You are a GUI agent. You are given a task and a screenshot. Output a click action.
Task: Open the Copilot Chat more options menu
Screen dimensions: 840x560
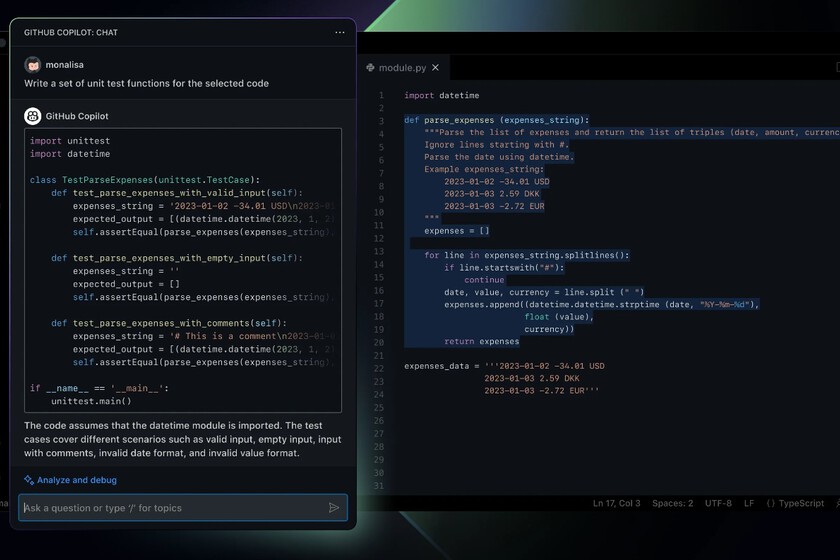click(340, 32)
